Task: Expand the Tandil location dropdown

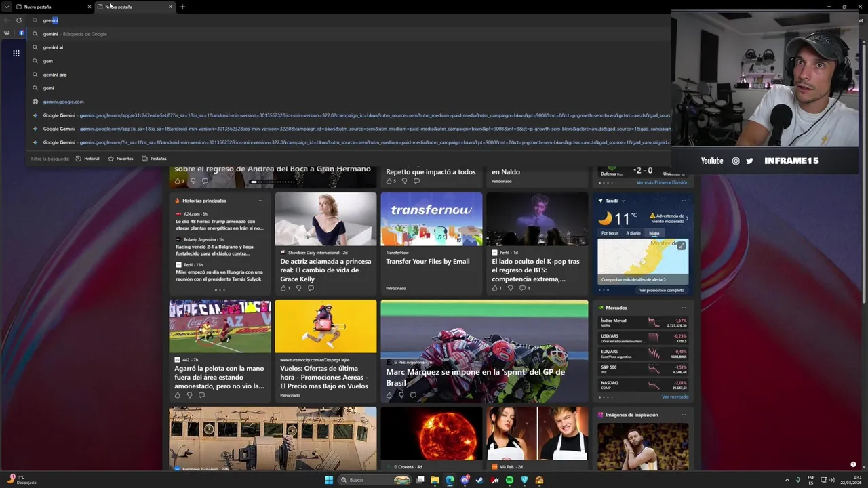Action: coord(623,201)
